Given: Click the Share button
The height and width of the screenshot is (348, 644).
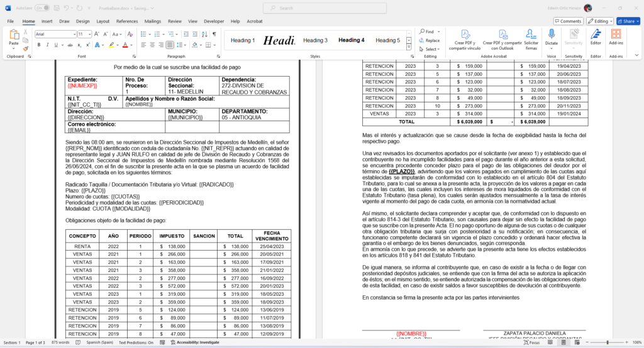Looking at the screenshot, I should [x=628, y=21].
